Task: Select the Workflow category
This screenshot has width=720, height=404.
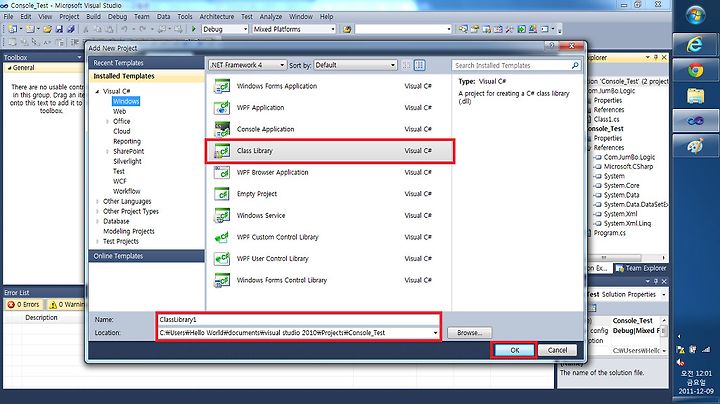Action: coord(127,191)
